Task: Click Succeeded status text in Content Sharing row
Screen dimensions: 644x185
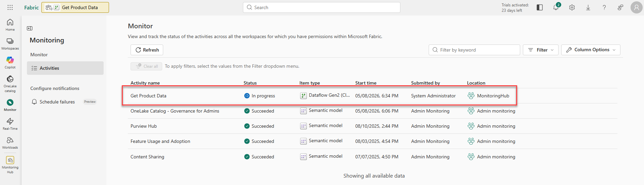Action: (263, 157)
